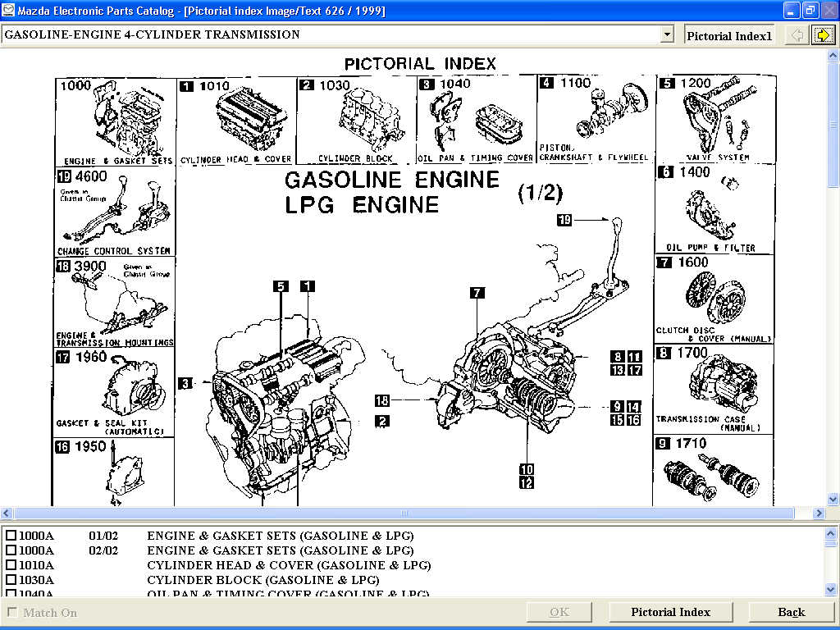
Task: Click the '1030A' group code text
Action: coord(36,580)
